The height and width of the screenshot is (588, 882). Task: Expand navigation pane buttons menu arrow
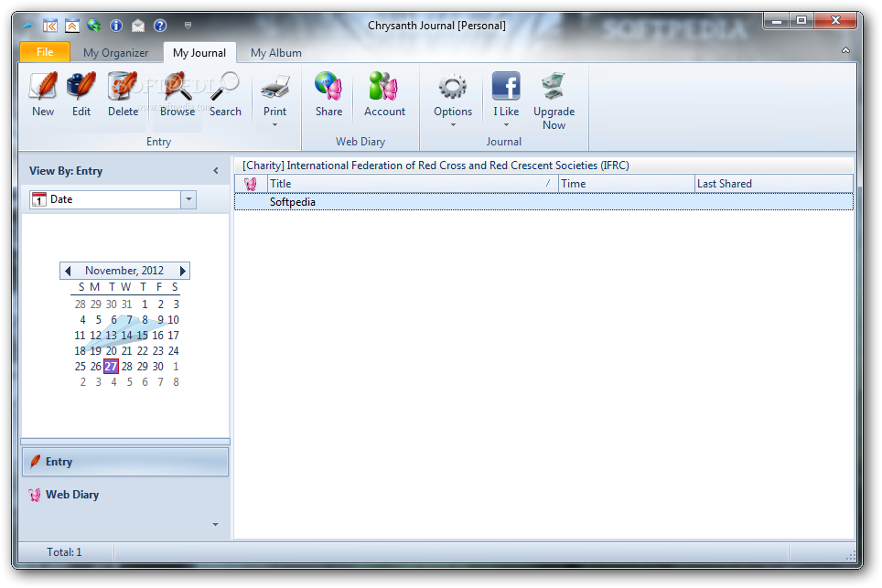[x=215, y=525]
